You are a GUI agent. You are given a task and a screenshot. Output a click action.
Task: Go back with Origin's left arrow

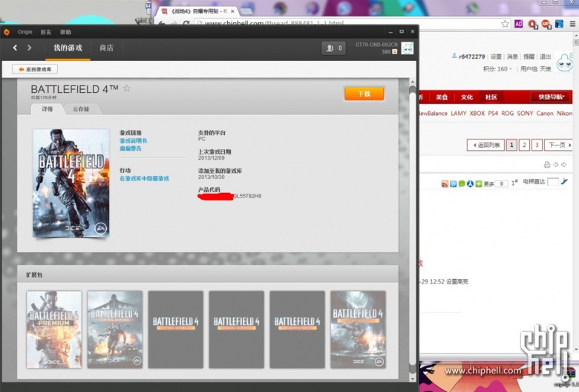coord(15,48)
